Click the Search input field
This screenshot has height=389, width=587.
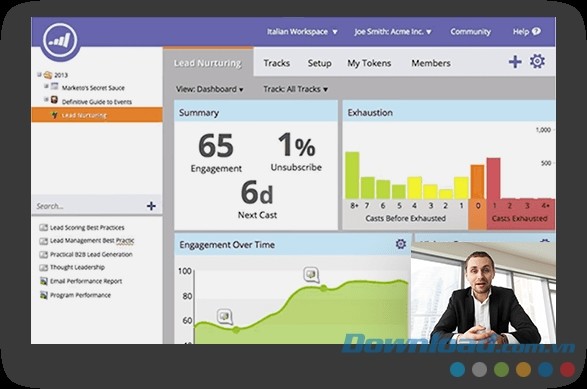point(89,206)
